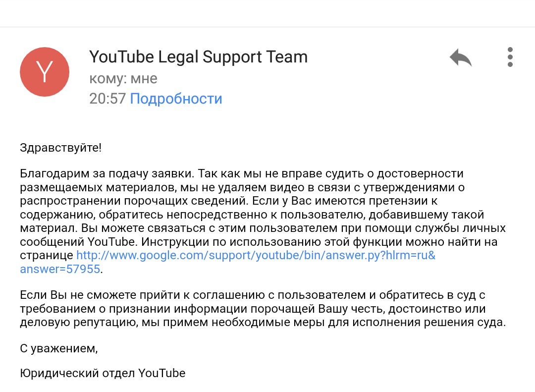Screen dimensions: 535x392
Task: Click the signature "Юридический отдел YouTube"
Action: [103, 373]
